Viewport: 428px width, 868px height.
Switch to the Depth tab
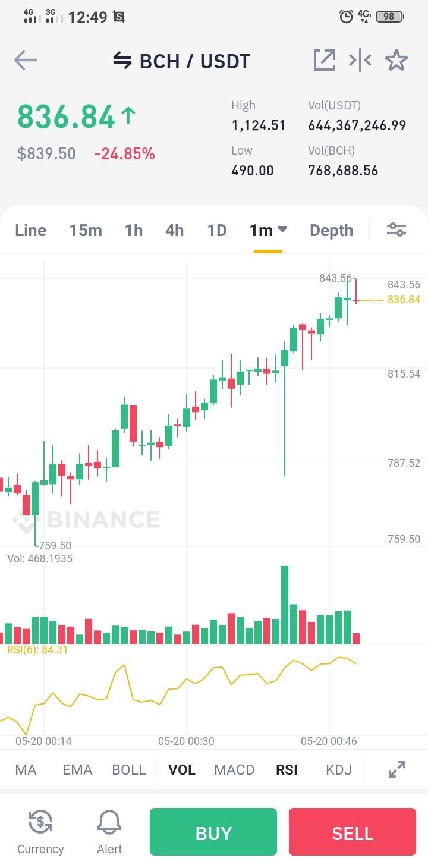point(331,230)
